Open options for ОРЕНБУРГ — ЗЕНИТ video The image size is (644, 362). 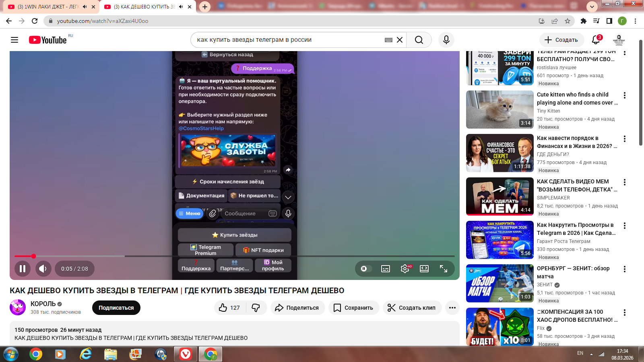(625, 269)
